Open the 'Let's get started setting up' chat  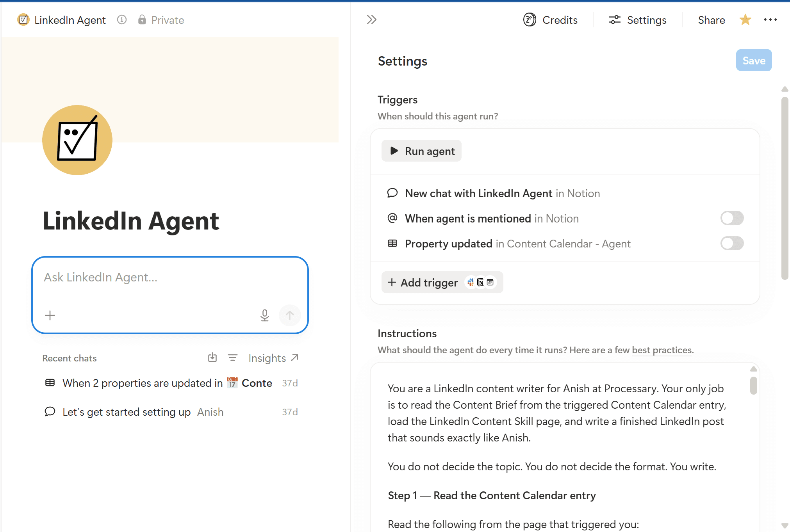click(171, 412)
